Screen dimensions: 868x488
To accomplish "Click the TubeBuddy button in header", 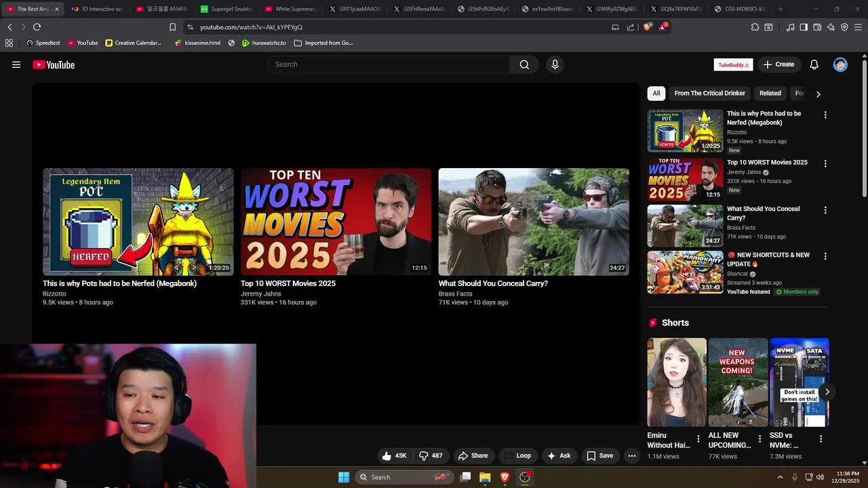I will 733,64.
